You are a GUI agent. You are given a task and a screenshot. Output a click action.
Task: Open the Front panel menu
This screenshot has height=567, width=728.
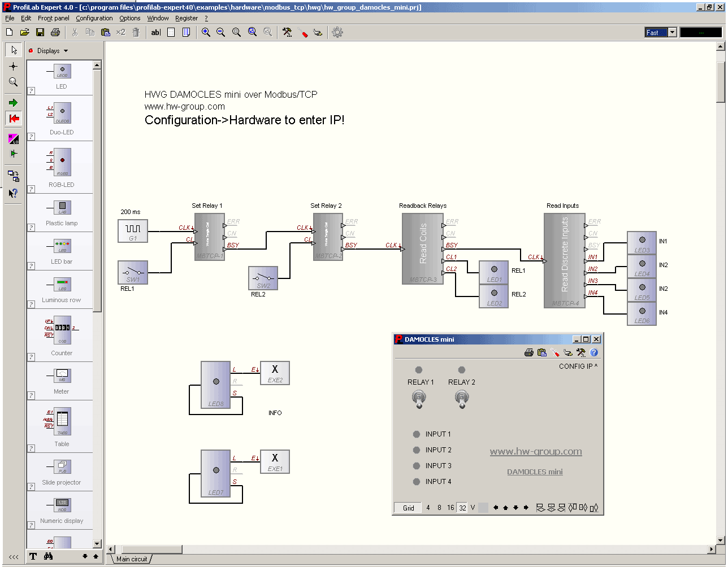pos(54,18)
